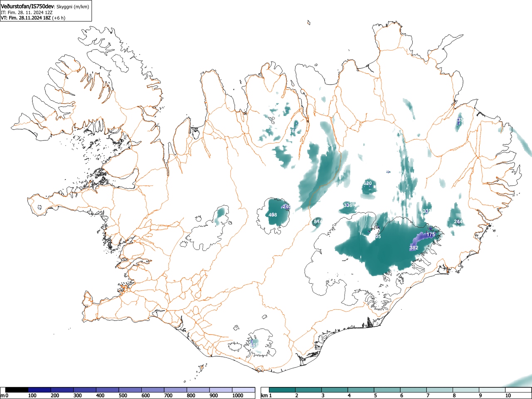Pick the 9–10 km palest legend swatch
The height and width of the screenshot is (399, 532).
coord(492,390)
